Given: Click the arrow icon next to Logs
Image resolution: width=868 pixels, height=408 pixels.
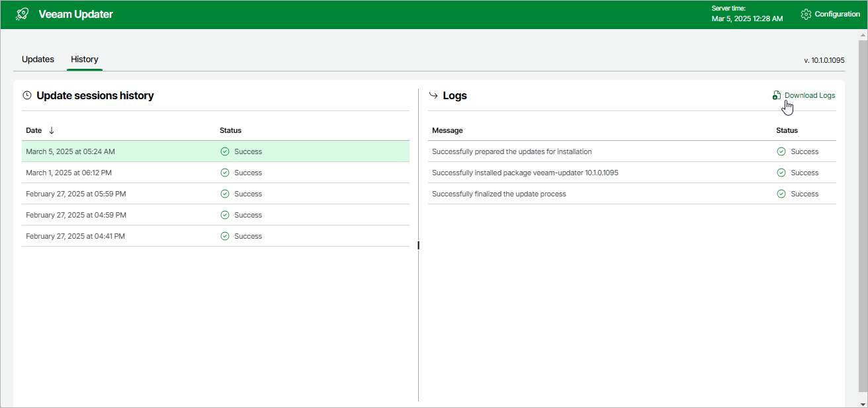Looking at the screenshot, I should [x=434, y=96].
